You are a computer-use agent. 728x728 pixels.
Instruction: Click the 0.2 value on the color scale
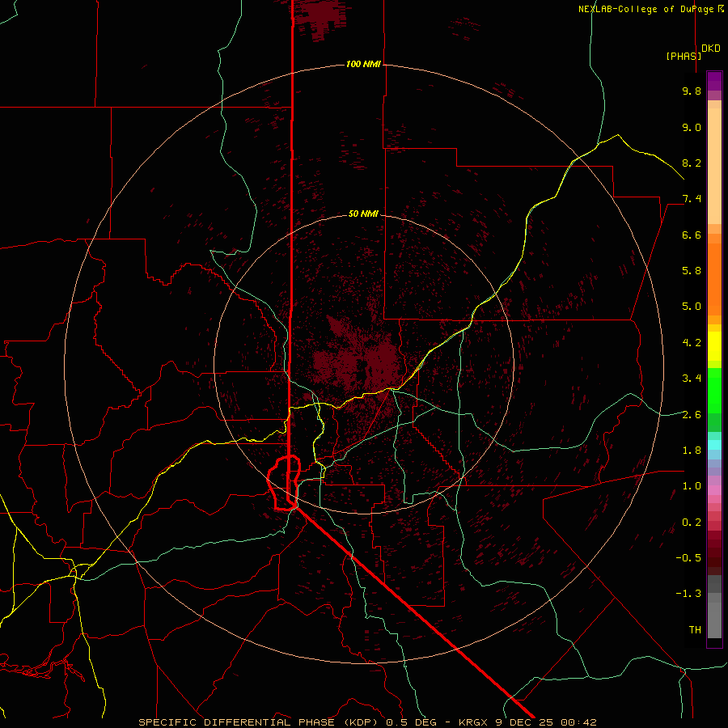pos(692,522)
